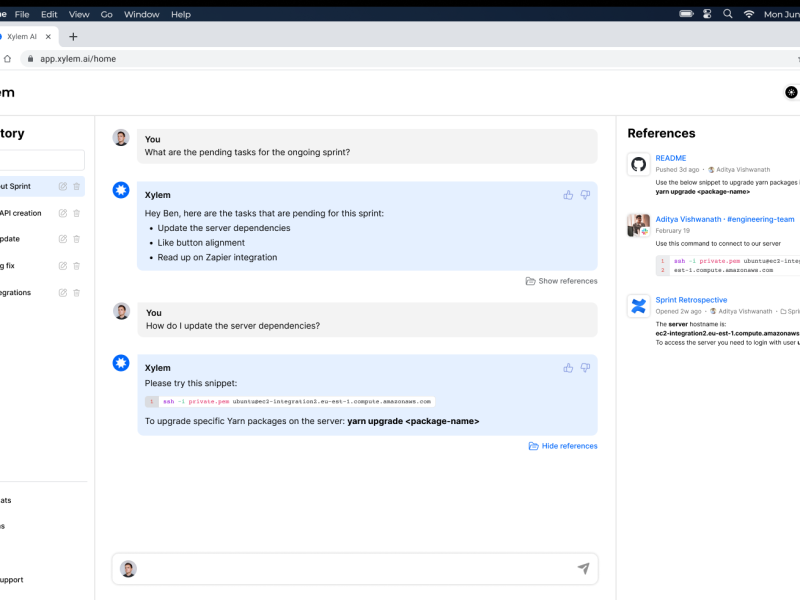
Task: Open the Edit menu
Action: click(49, 14)
